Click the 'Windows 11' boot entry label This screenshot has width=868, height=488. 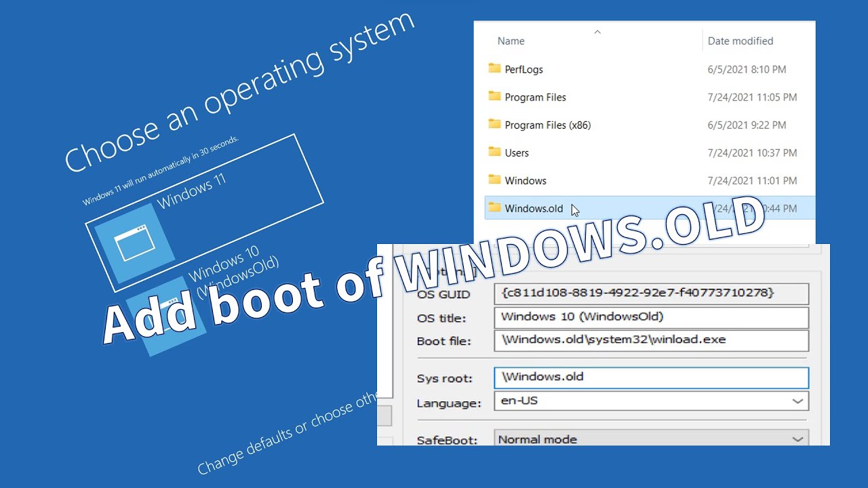[x=192, y=191]
